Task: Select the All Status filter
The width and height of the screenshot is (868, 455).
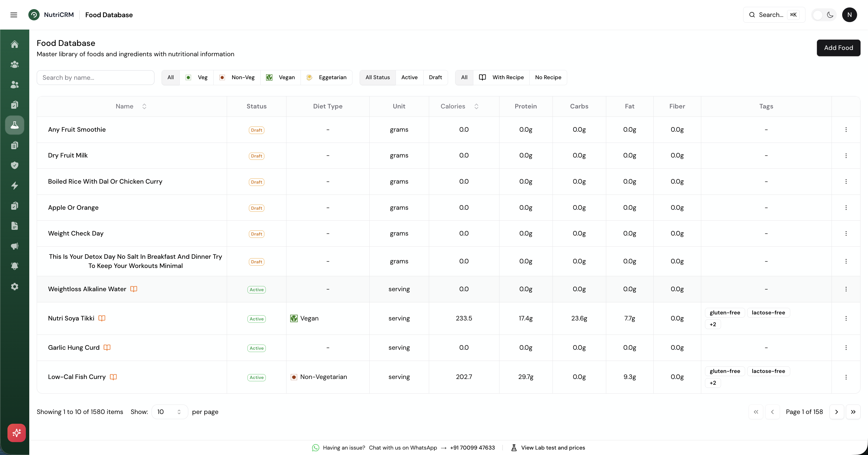Action: click(377, 77)
